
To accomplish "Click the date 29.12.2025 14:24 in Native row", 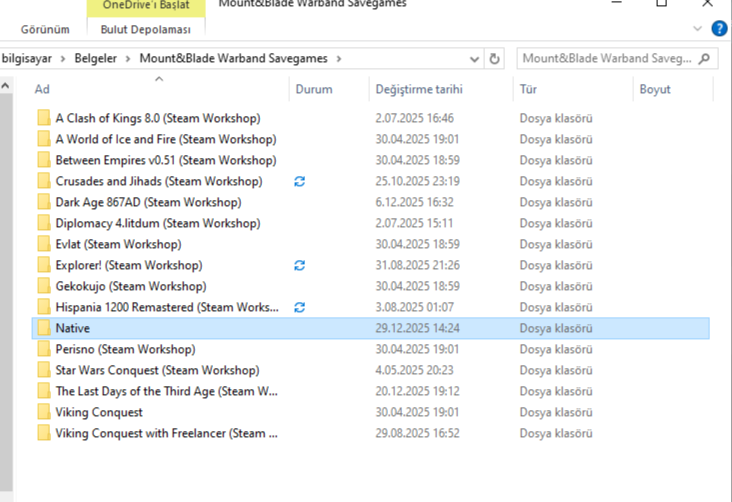I will 417,328.
